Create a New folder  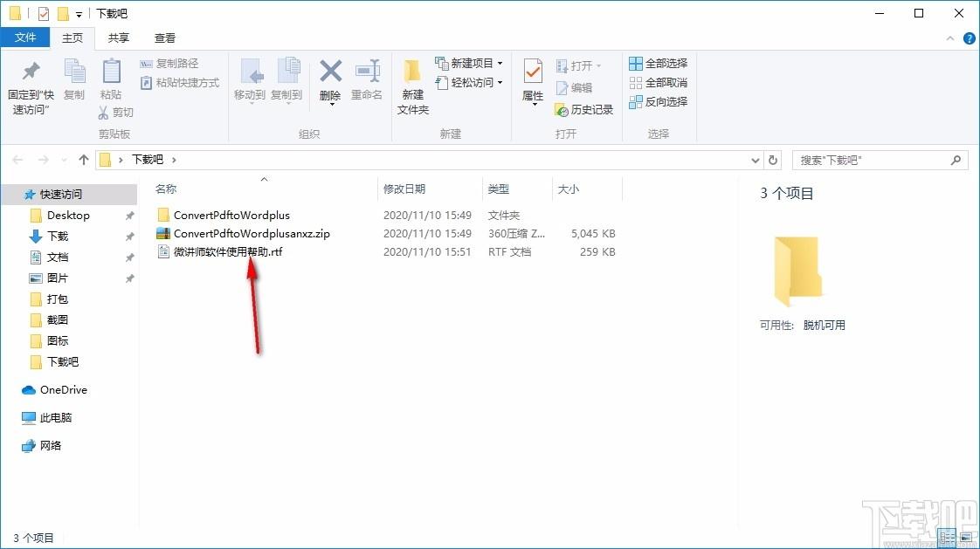pyautogui.click(x=412, y=87)
